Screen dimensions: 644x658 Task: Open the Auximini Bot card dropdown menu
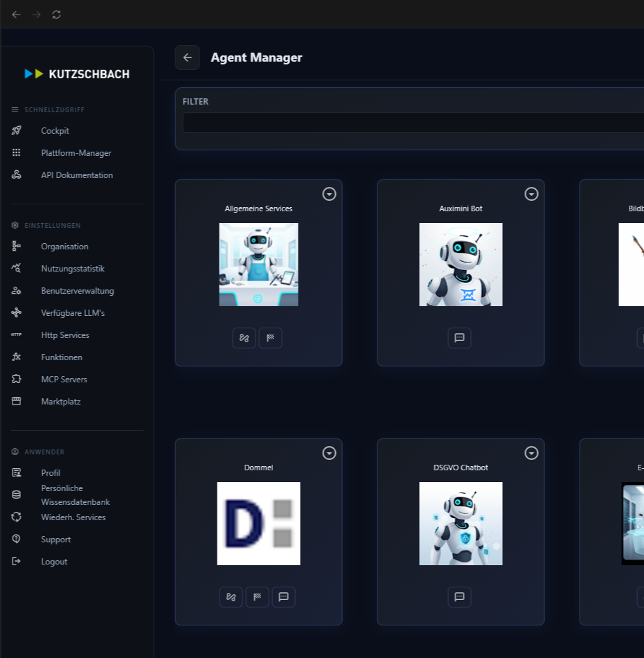click(x=531, y=195)
